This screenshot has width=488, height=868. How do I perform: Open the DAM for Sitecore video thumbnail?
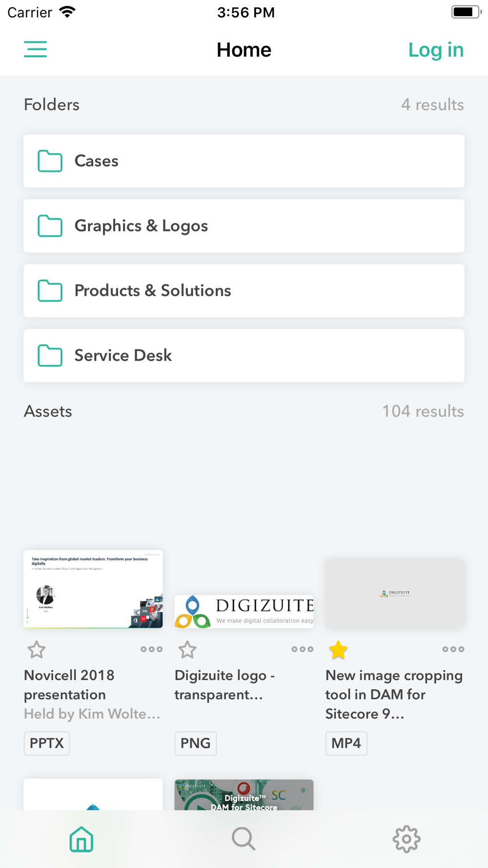(244, 795)
